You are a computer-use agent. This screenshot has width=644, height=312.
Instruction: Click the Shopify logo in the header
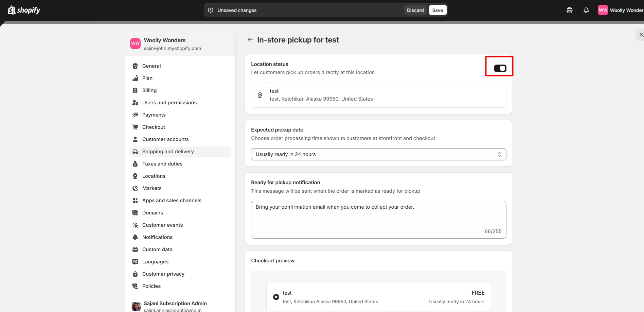point(24,10)
